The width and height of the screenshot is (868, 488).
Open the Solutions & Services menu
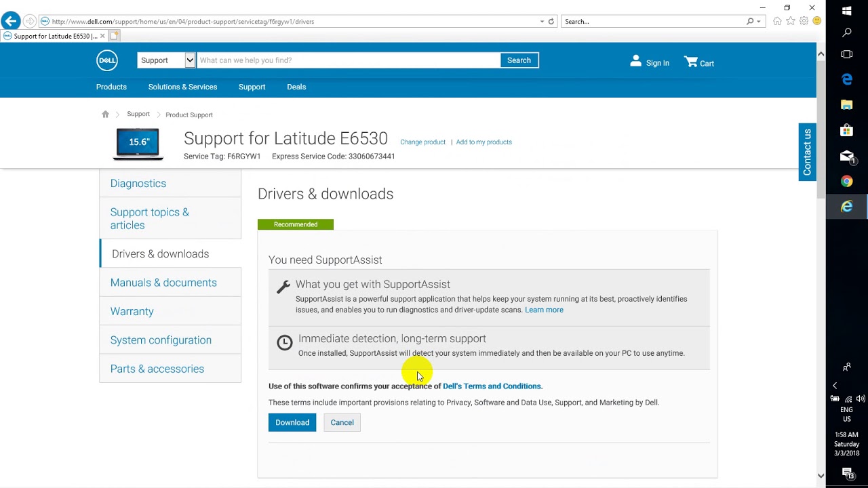click(182, 87)
